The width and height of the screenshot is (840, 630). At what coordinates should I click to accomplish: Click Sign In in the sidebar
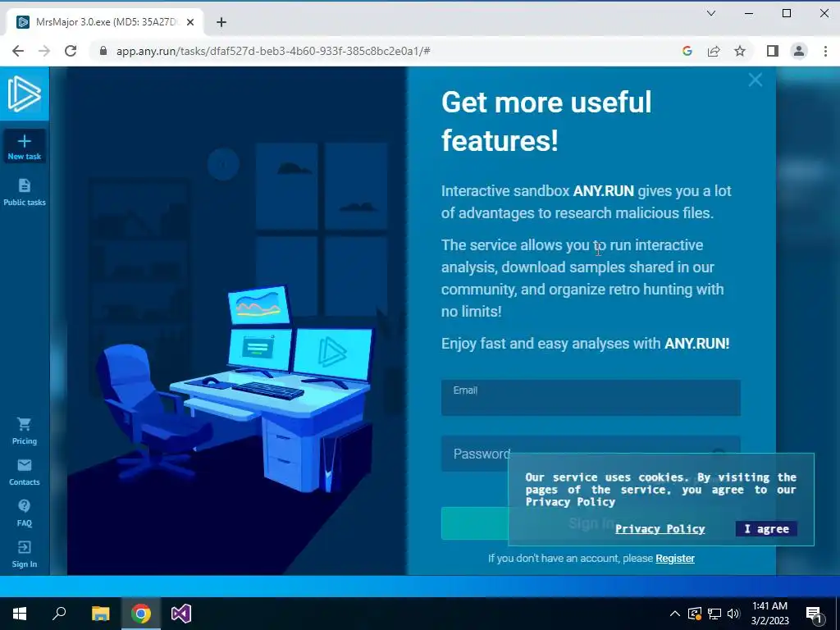(24, 555)
